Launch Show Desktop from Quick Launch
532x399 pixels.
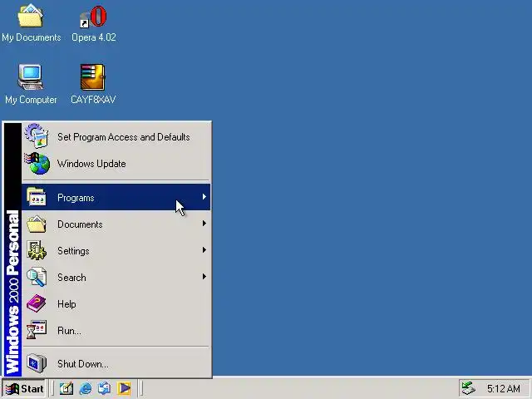(x=66, y=388)
